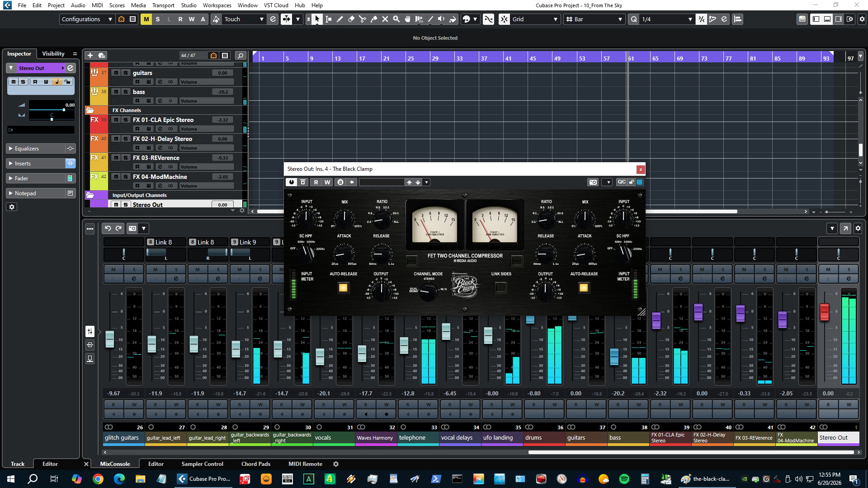Select the Draw pencil tool
The height and width of the screenshot is (488, 868).
tap(340, 19)
